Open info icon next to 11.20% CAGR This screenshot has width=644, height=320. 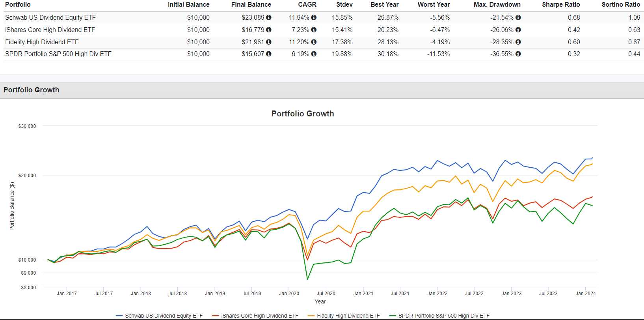tap(314, 42)
